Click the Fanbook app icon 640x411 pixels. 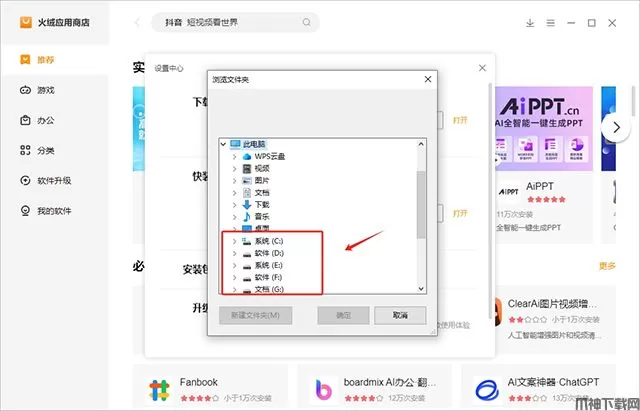(159, 390)
